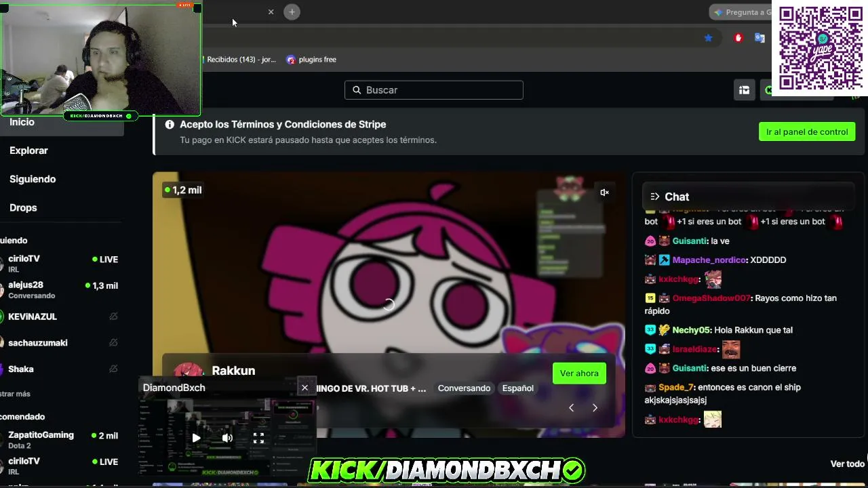Go to the next featured stream
The height and width of the screenshot is (488, 868).
tap(595, 407)
